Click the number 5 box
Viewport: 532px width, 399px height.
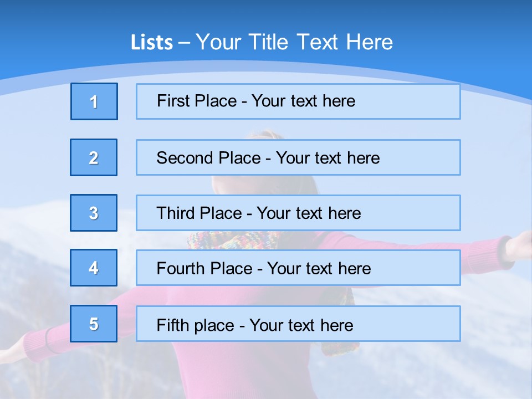click(x=94, y=324)
